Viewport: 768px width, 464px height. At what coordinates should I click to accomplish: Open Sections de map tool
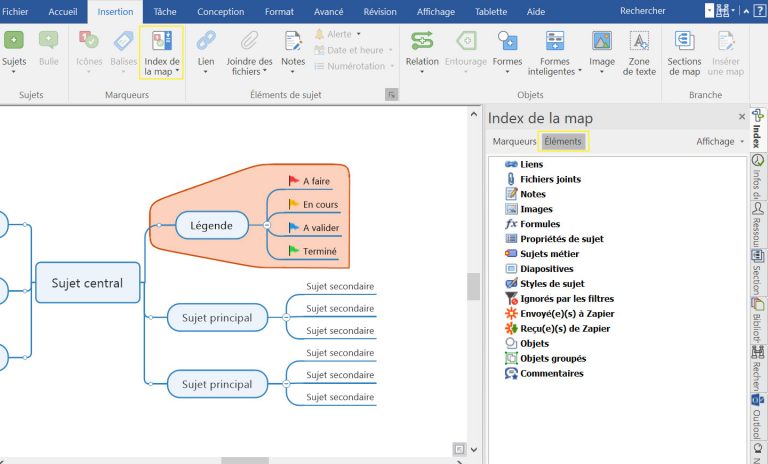coord(684,41)
